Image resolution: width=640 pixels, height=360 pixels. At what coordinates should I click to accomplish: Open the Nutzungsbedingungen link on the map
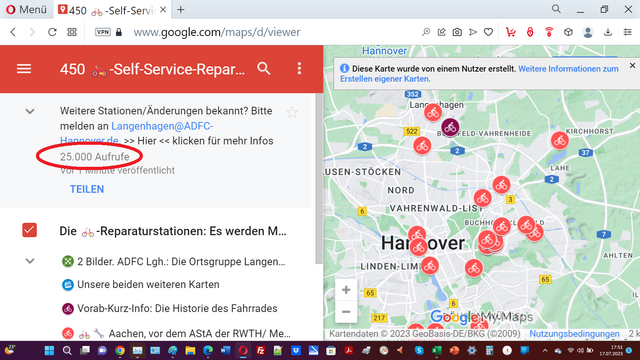point(574,334)
